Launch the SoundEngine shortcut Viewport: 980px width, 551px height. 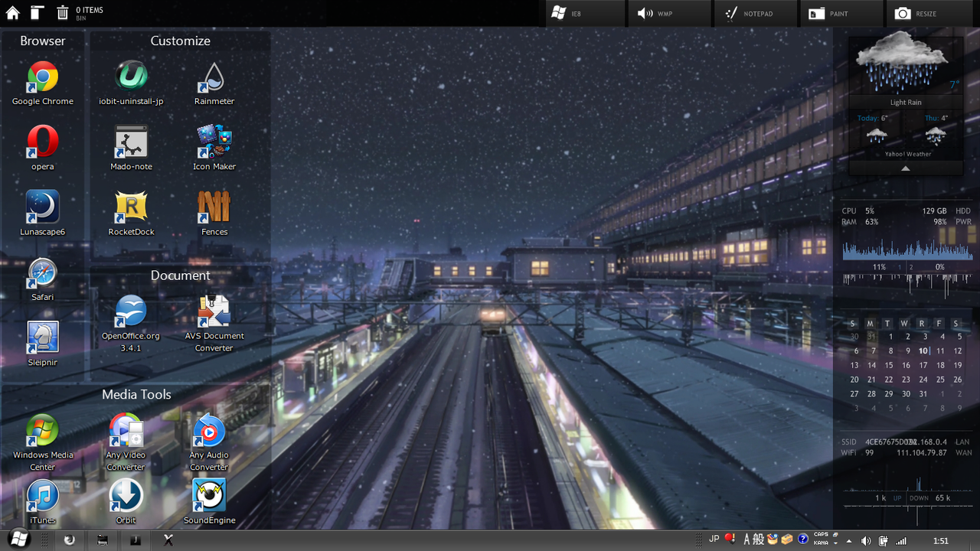coord(209,502)
